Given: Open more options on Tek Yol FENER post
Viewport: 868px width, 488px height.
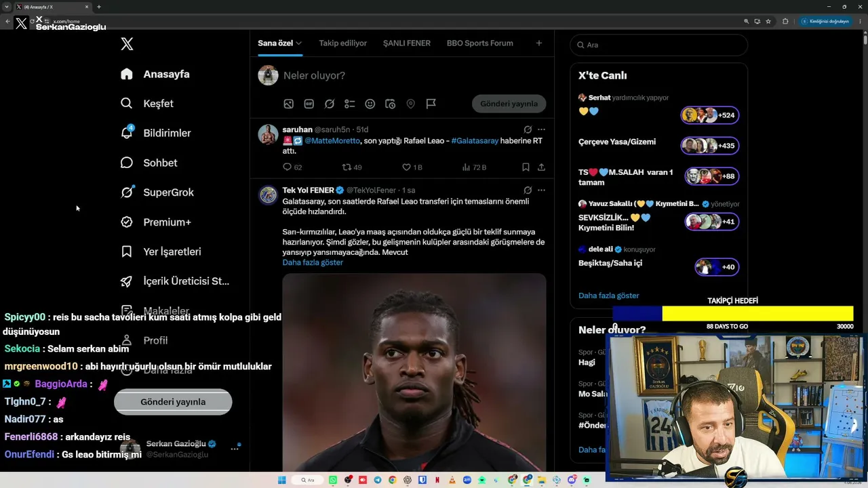Looking at the screenshot, I should [541, 190].
